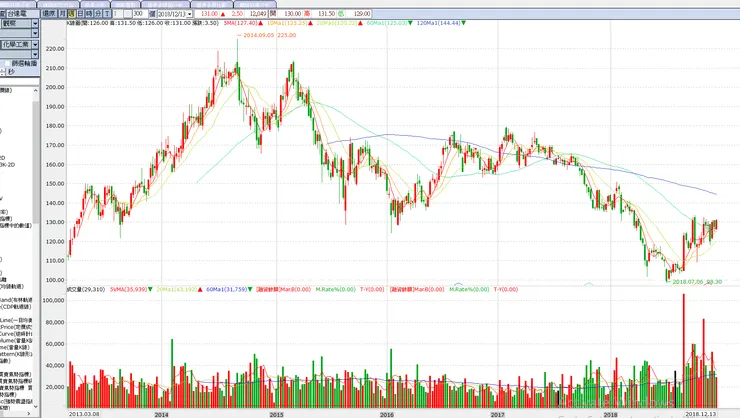Switch chart to monthly 月 period

(62, 14)
